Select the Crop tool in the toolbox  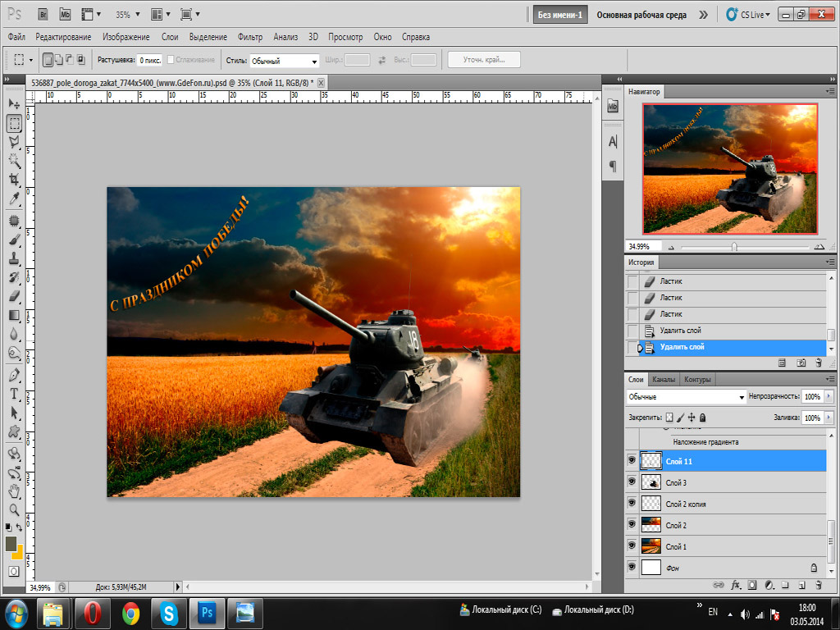[14, 180]
